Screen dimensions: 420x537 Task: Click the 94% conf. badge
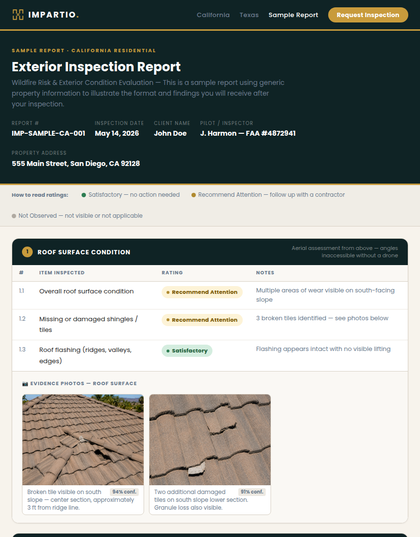(124, 492)
